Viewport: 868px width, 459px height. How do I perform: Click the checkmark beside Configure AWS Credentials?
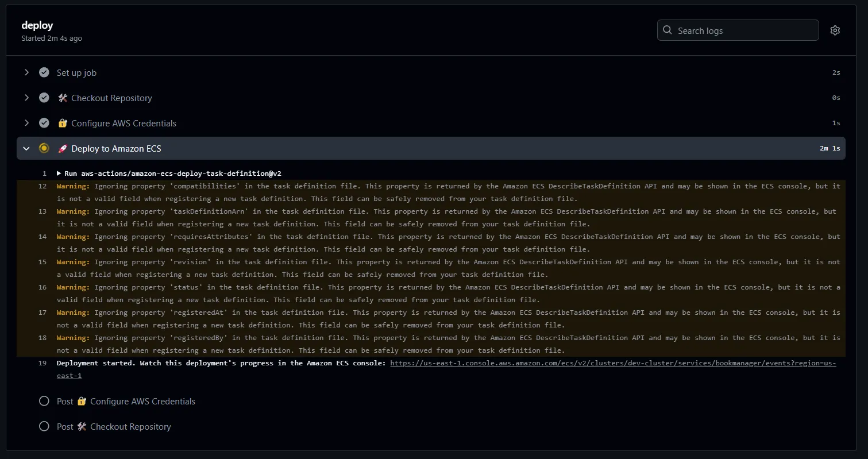[44, 123]
